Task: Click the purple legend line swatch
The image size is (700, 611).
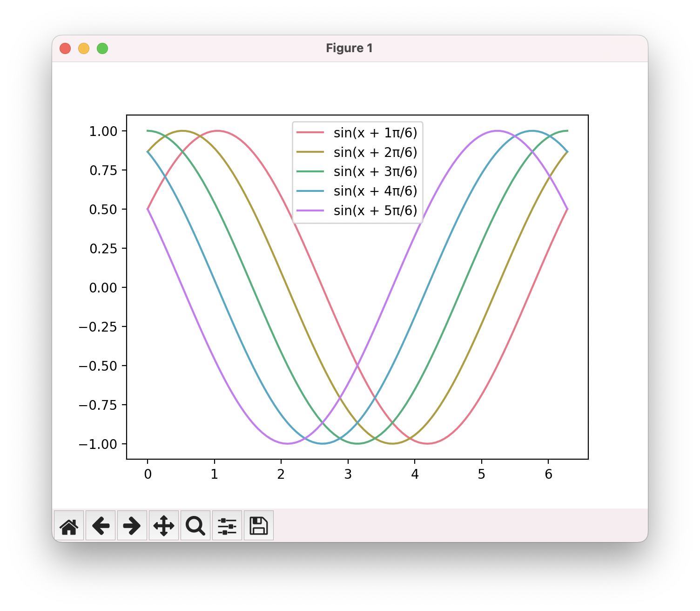Action: (310, 210)
